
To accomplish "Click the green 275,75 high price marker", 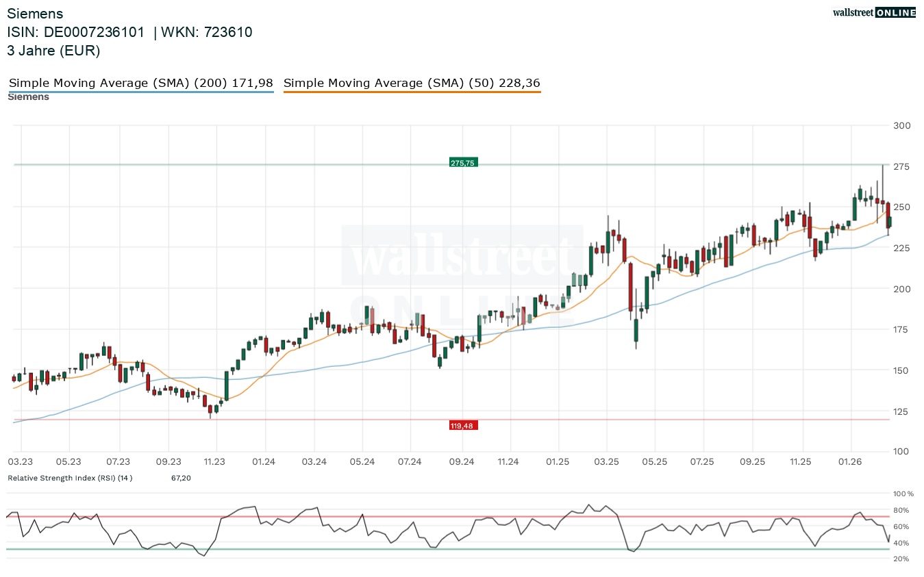I will pyautogui.click(x=463, y=163).
